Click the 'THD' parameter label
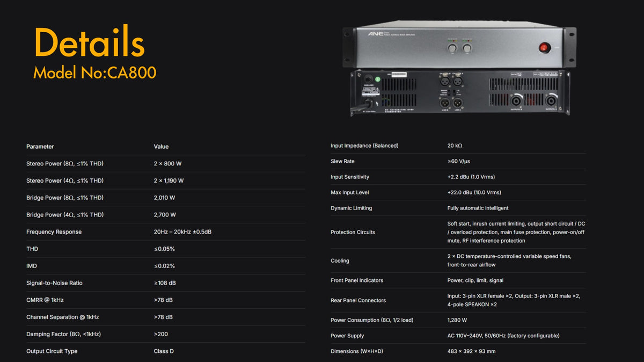644x362 pixels. click(32, 249)
